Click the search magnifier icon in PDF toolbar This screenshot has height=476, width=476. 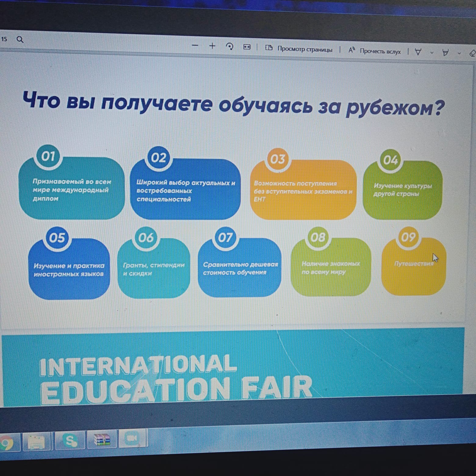(x=20, y=39)
